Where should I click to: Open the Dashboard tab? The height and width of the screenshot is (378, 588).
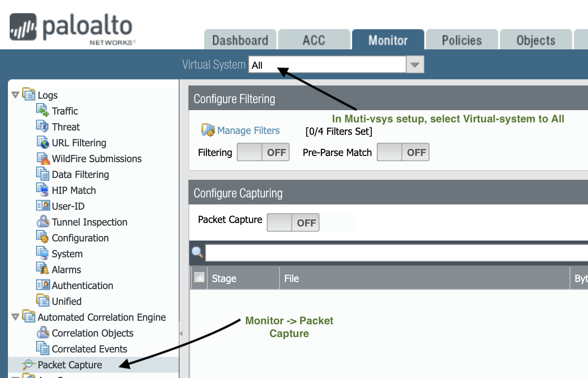click(240, 40)
